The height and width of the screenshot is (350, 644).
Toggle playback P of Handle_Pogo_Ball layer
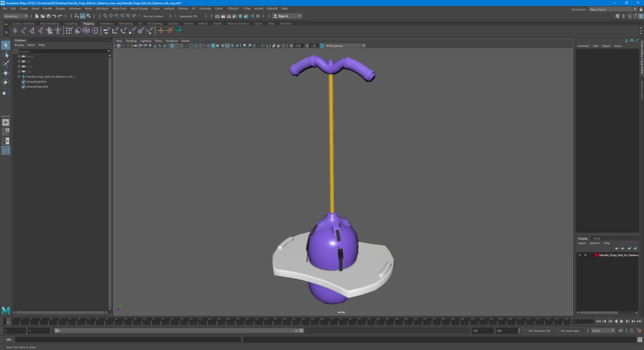coord(586,255)
